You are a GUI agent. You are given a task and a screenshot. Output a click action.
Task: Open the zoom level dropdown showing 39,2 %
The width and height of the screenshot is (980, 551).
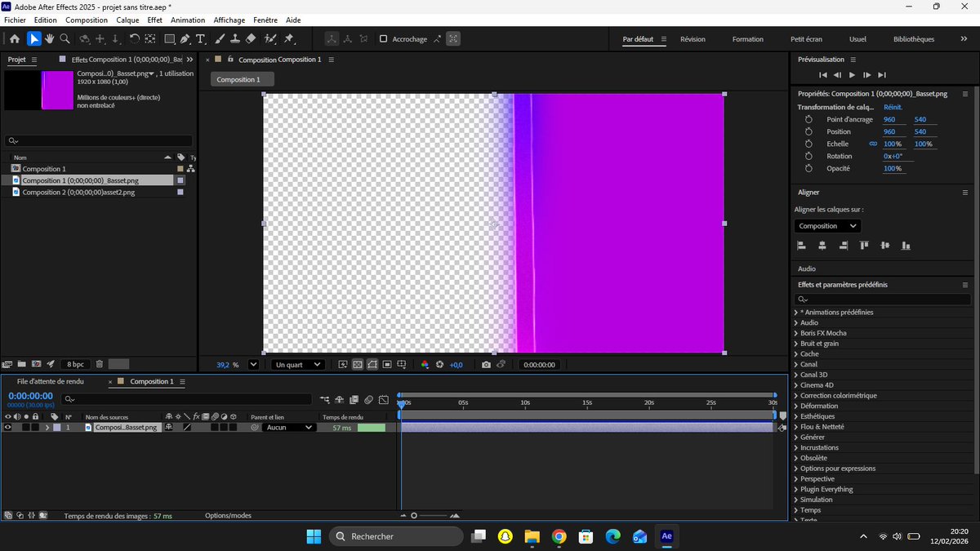click(253, 365)
